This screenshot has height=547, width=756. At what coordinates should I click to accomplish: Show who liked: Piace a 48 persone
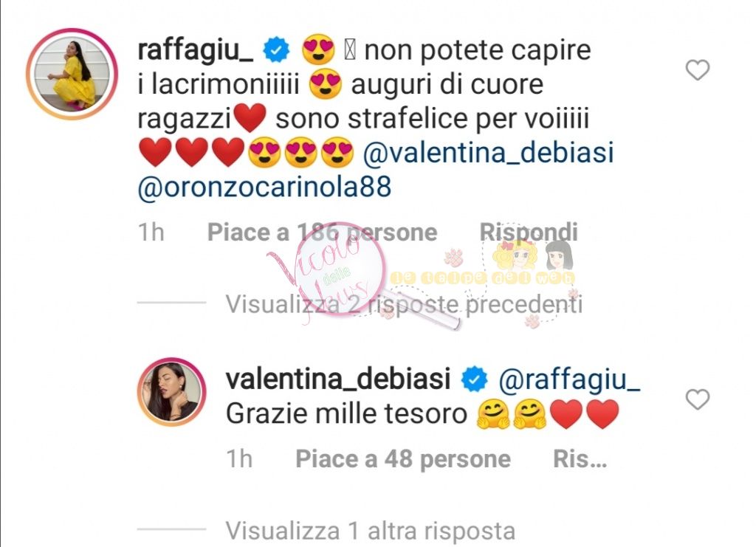[x=403, y=459]
